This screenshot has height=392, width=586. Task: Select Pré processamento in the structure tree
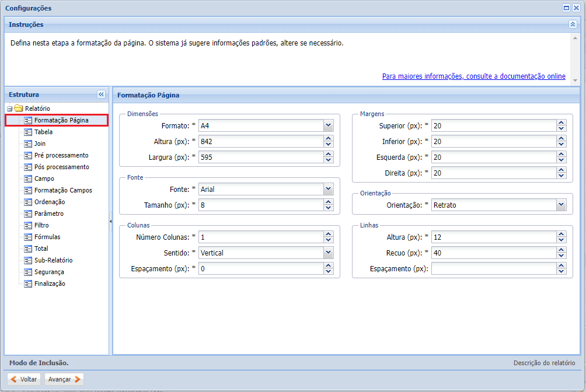point(61,155)
